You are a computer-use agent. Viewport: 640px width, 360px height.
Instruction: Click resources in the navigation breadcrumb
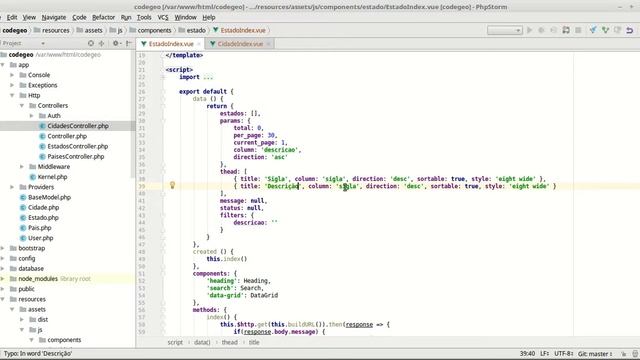(x=52, y=30)
